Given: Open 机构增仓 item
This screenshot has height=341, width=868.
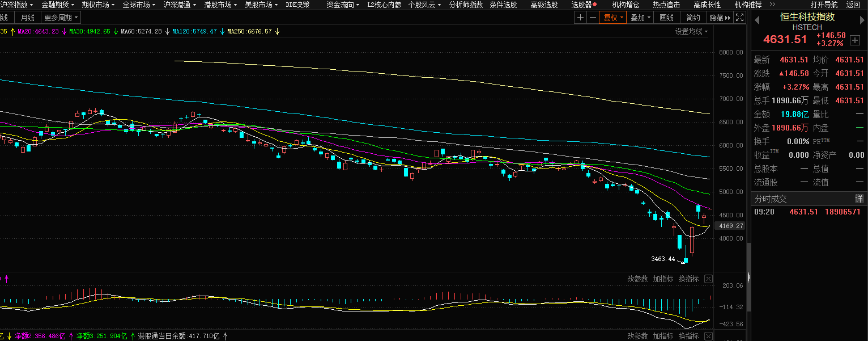Looking at the screenshot, I should tap(626, 5).
